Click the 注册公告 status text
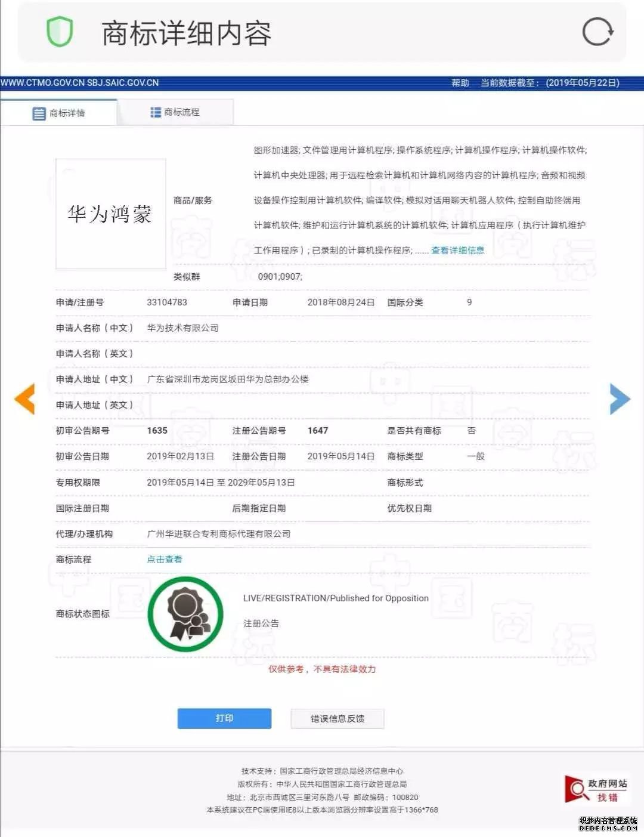The height and width of the screenshot is (837, 644). click(261, 623)
